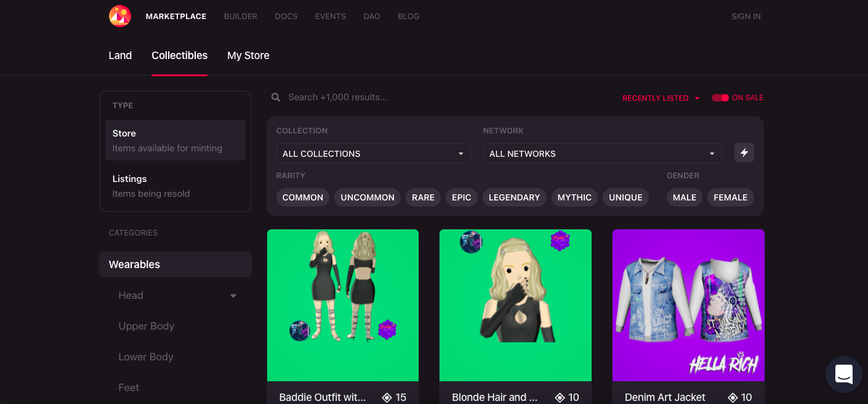
Task: Switch to the My Store tab
Action: point(248,55)
